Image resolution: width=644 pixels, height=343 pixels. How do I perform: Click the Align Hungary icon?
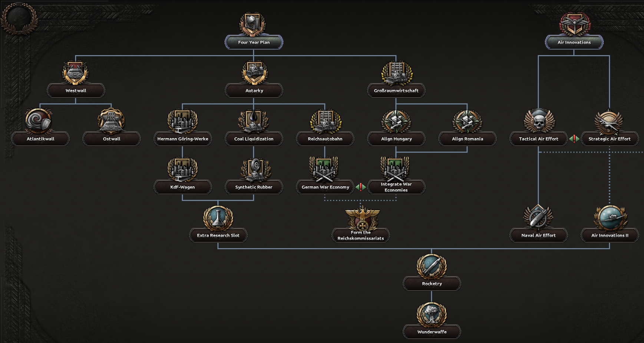396,121
